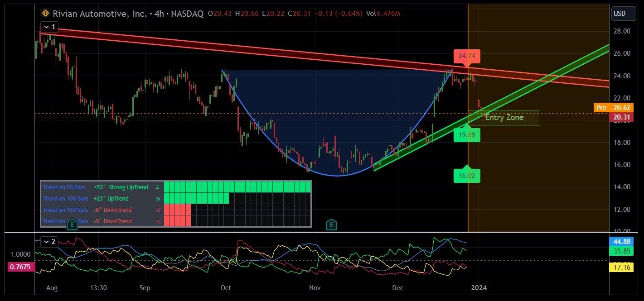644x301 pixels.
Task: Click the green 19.69 price callout
Action: tap(467, 135)
